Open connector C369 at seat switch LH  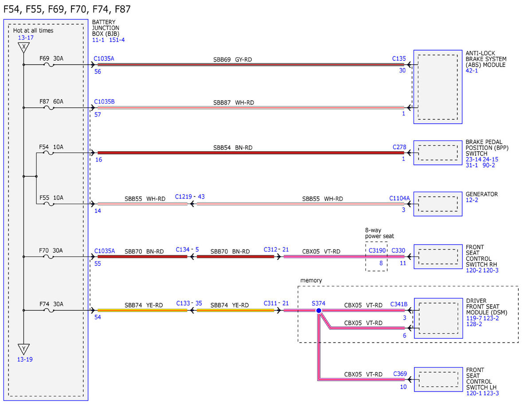400,374
